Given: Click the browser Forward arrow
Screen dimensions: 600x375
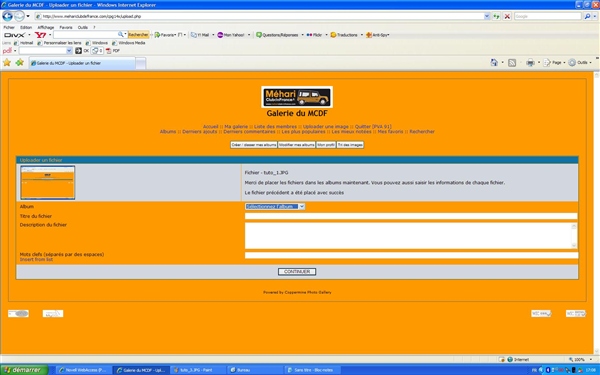Looking at the screenshot, I should coord(19,16).
